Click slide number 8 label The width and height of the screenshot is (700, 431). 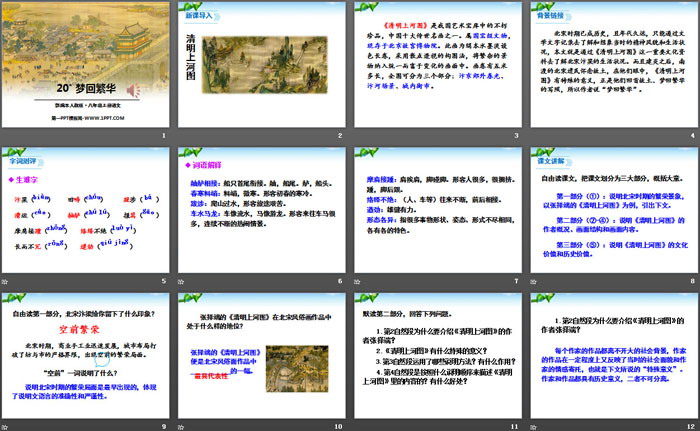click(693, 281)
